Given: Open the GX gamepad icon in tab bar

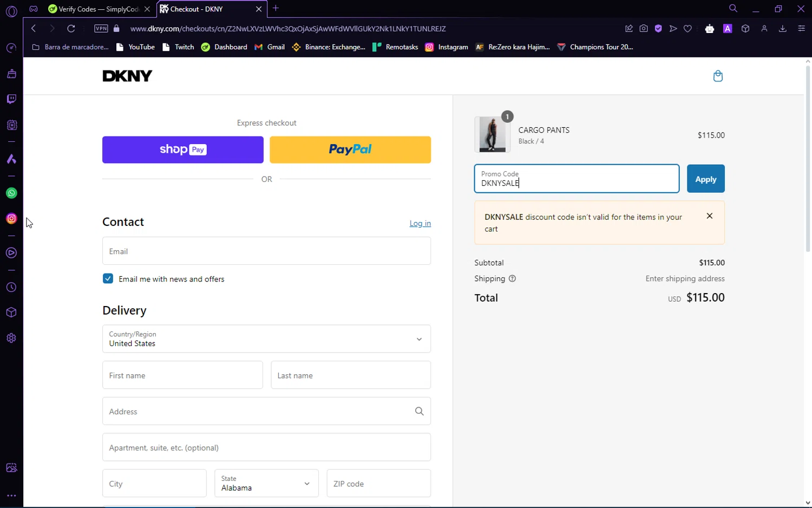Looking at the screenshot, I should point(34,9).
